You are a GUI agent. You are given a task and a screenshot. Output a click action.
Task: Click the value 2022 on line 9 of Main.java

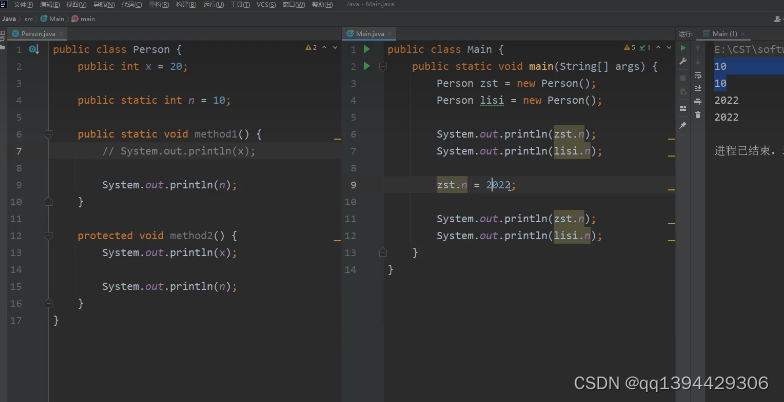pyautogui.click(x=498, y=184)
